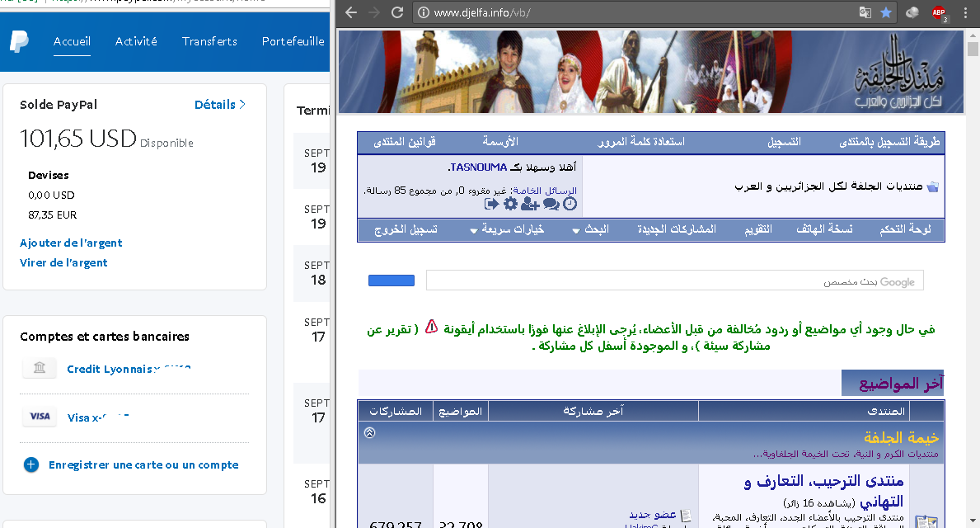Go to PayPal Portefeuille tab
The image size is (980, 528).
click(x=293, y=41)
